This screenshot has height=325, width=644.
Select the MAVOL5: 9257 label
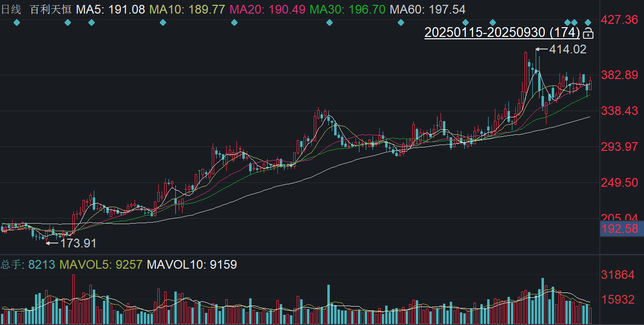tap(101, 265)
